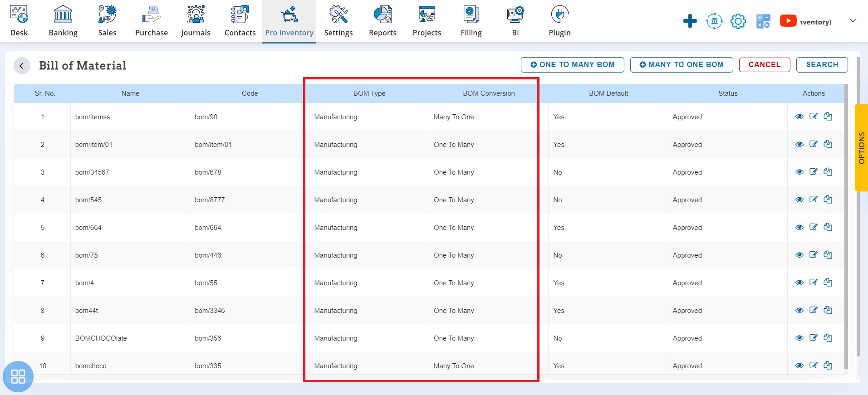Edit the bom/664 row
This screenshot has height=395, width=868.
[x=814, y=227]
